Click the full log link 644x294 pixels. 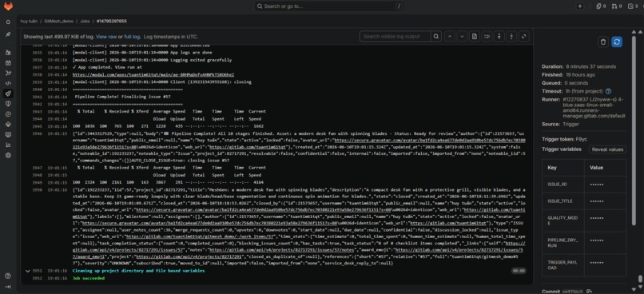click(x=132, y=37)
